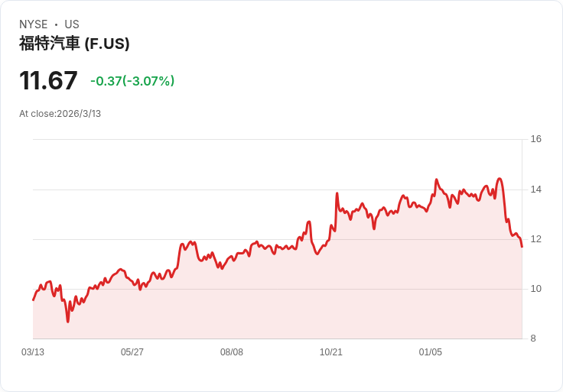The height and width of the screenshot is (392, 563).
Task: Click the 10 price axis label
Action: tap(535, 289)
